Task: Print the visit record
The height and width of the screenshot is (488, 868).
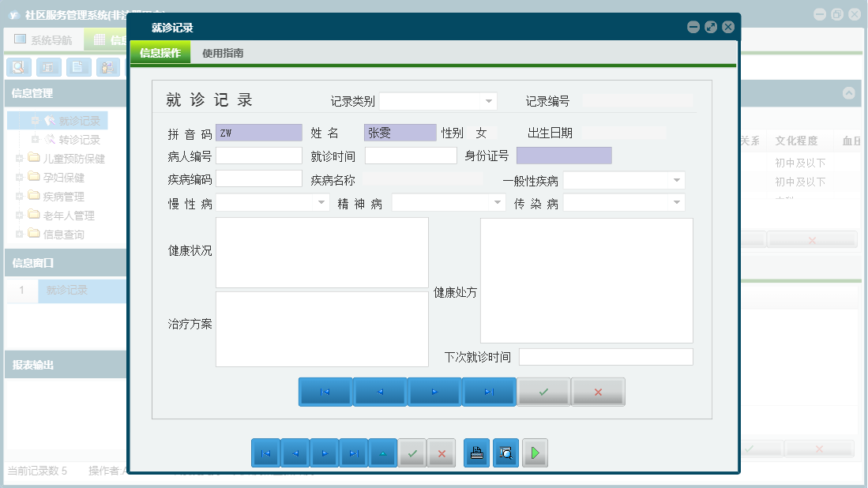Action: (476, 452)
